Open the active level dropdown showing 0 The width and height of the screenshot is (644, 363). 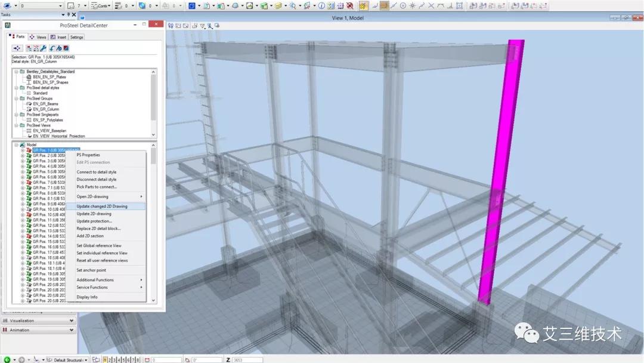[x=42, y=6]
